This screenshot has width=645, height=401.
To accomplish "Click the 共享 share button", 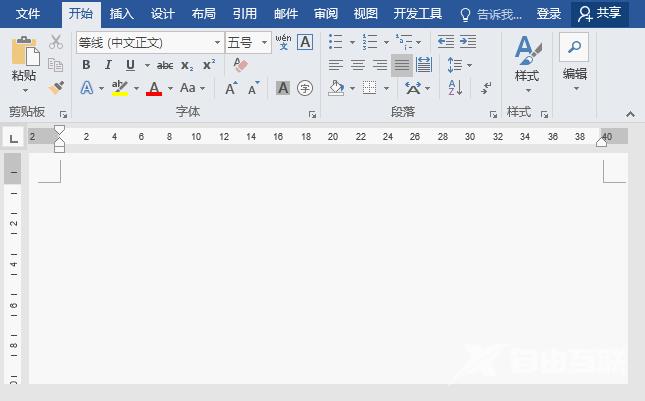I will [600, 14].
